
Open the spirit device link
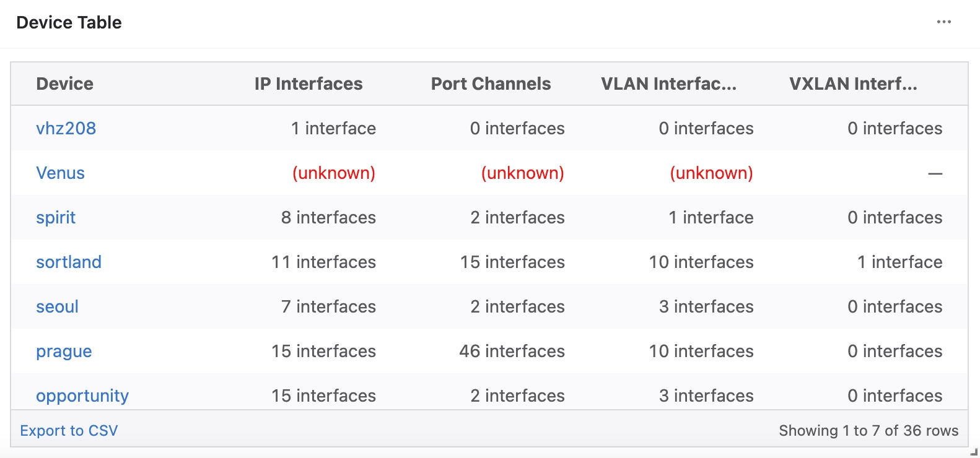[56, 217]
